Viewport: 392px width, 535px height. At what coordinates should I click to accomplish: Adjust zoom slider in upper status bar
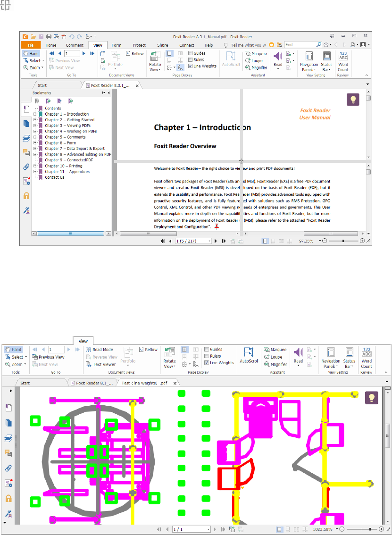point(343,241)
